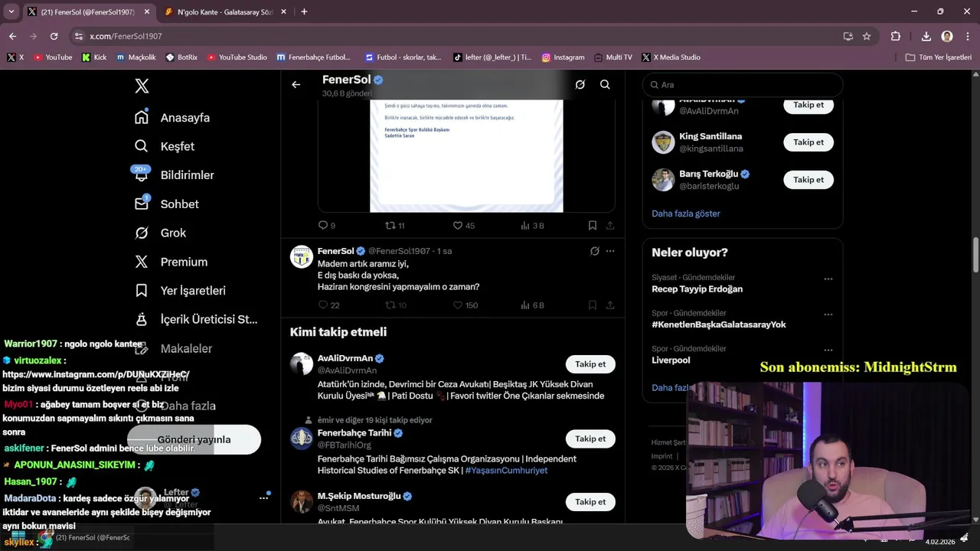Viewport: 980px width, 551px height.
Task: Open Yer İşaretleri bookmarks
Action: point(180,291)
